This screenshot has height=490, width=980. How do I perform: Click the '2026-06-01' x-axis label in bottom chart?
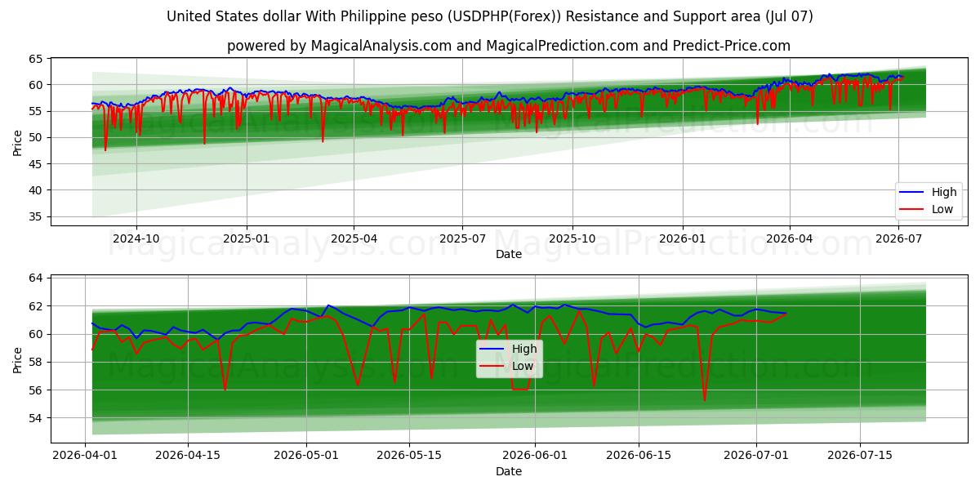pyautogui.click(x=534, y=456)
